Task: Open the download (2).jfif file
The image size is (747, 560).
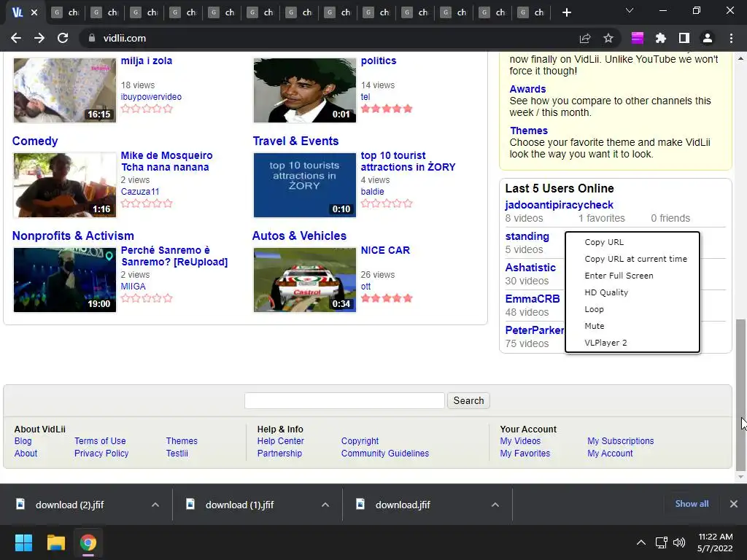Action: pyautogui.click(x=69, y=505)
